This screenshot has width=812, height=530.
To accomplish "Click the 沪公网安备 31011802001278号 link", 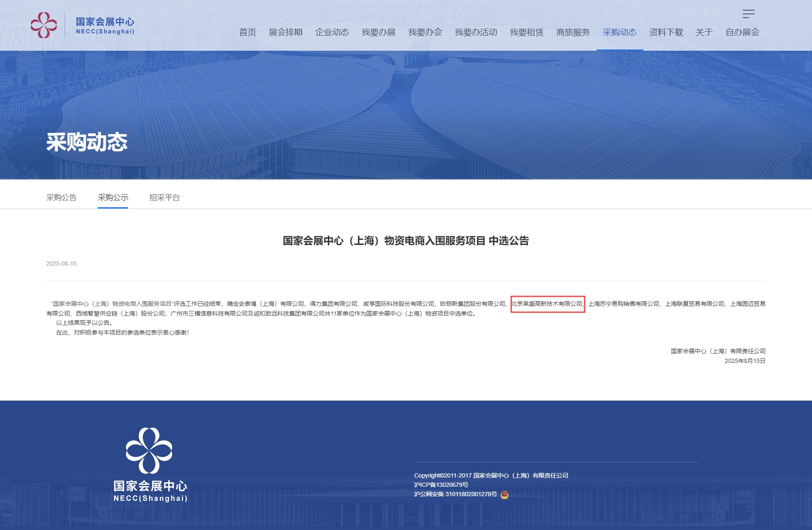I will 455,494.
